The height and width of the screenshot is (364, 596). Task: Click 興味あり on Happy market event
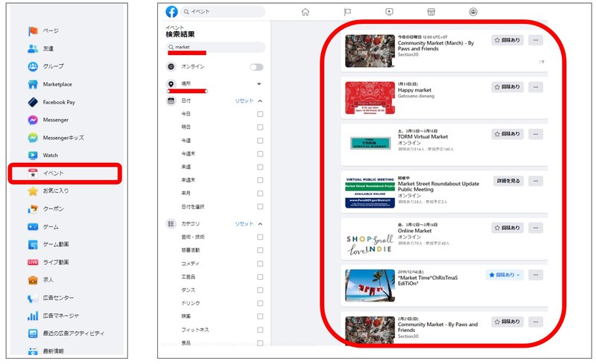(x=507, y=87)
